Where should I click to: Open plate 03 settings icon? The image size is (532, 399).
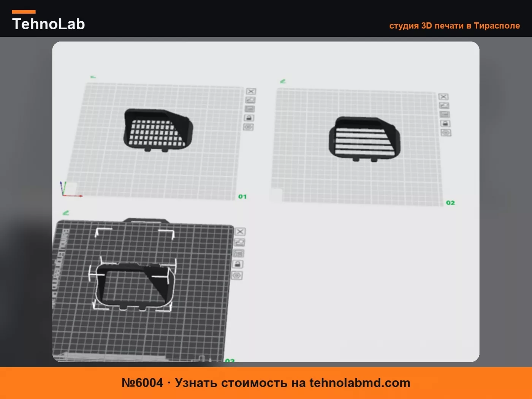pyautogui.click(x=237, y=275)
